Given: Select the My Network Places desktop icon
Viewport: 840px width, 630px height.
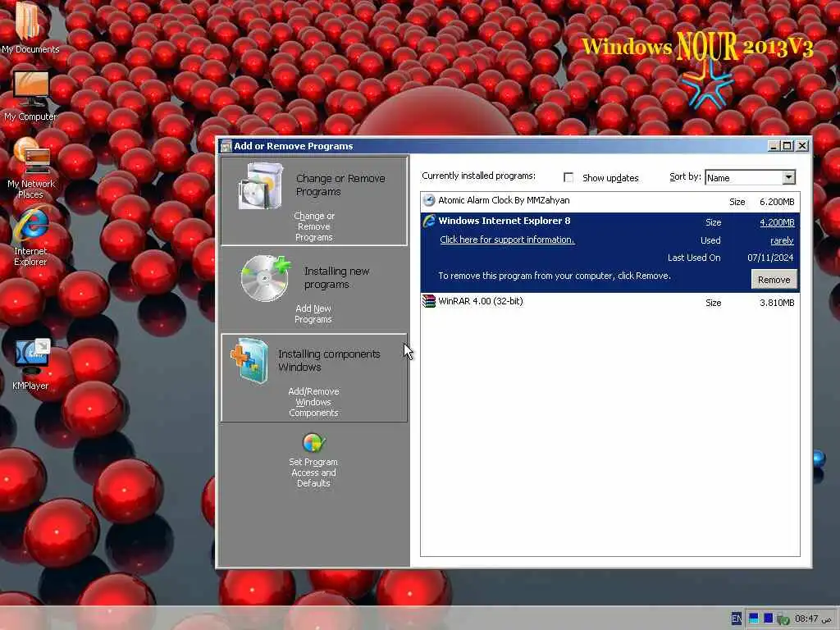Looking at the screenshot, I should (30, 168).
